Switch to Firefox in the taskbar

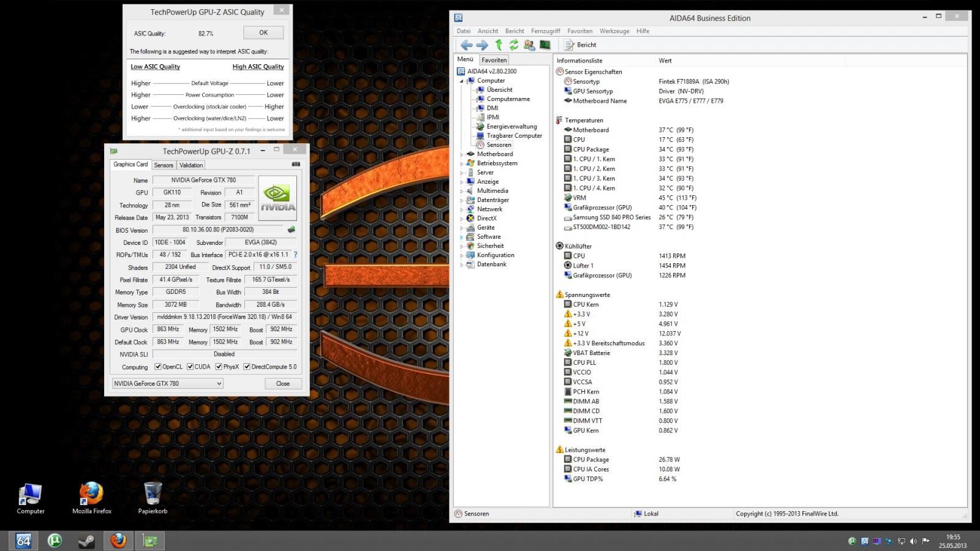[x=118, y=541]
